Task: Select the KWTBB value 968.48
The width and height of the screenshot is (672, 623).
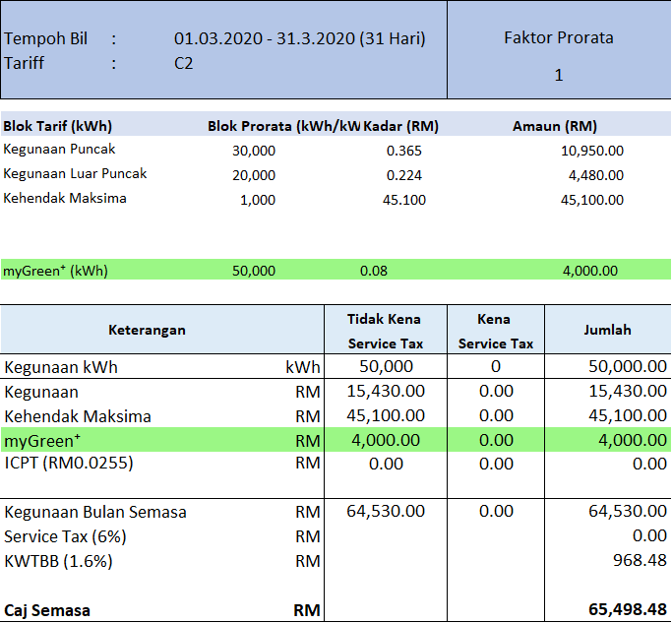Action: 640,560
